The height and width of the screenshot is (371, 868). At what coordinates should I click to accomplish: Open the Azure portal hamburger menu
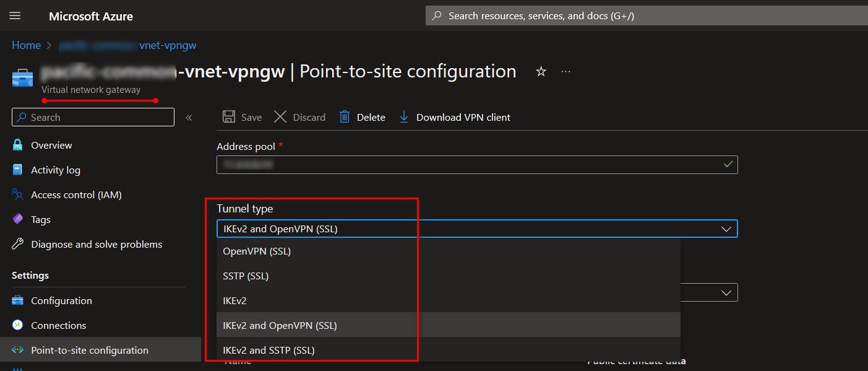point(15,15)
